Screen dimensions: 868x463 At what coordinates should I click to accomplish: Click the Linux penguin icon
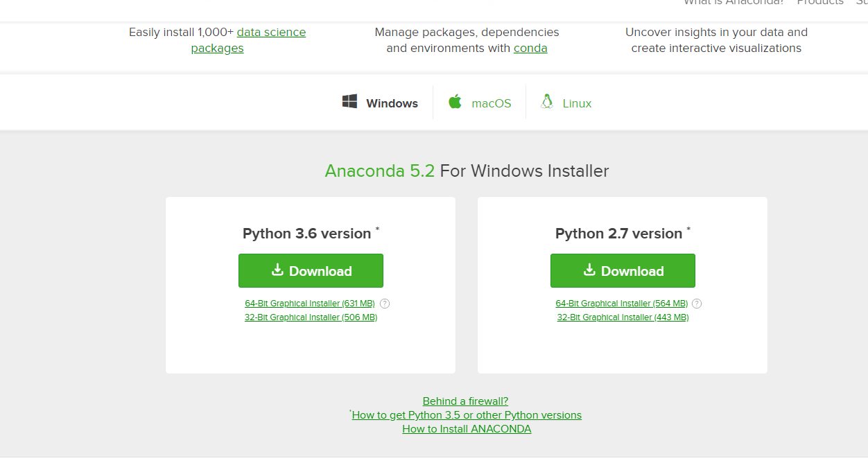pyautogui.click(x=547, y=102)
